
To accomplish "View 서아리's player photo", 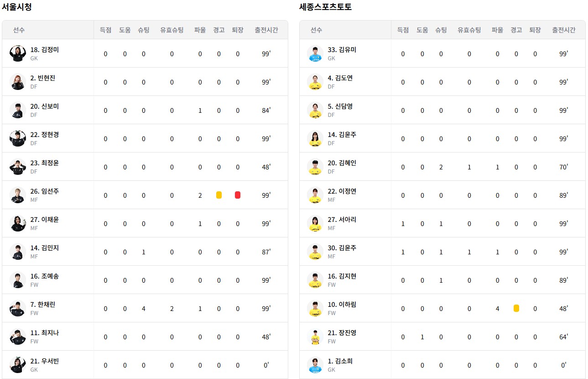I will (x=315, y=223).
